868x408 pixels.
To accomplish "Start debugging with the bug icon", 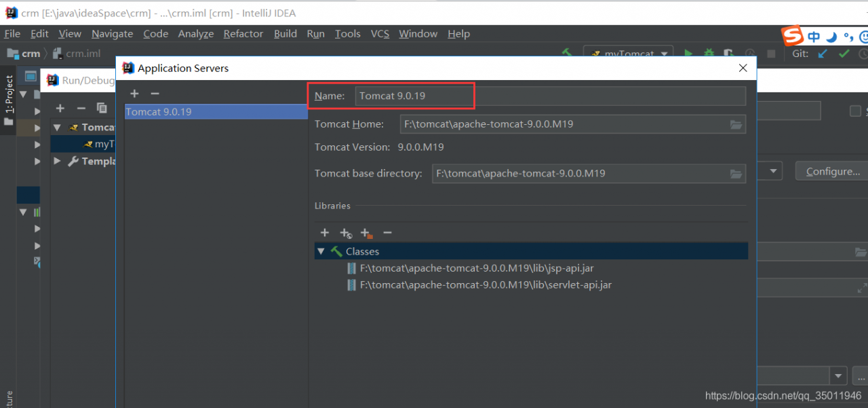I will pos(709,54).
